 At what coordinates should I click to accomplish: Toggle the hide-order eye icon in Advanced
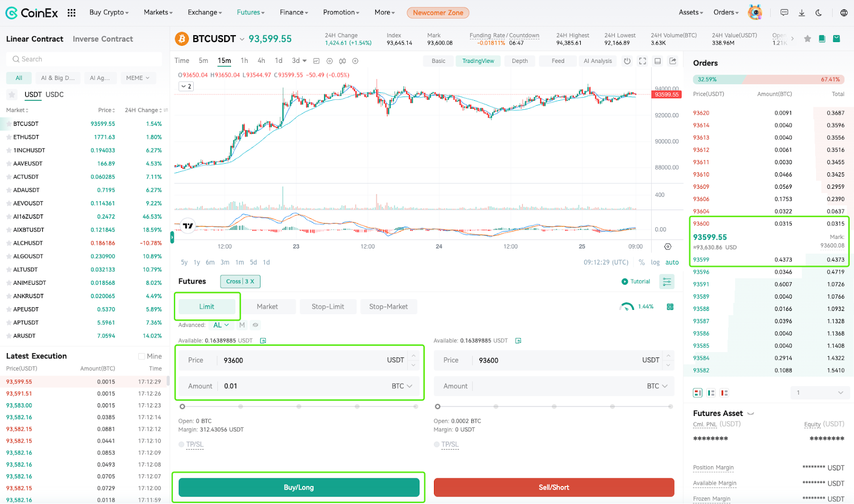coord(256,325)
